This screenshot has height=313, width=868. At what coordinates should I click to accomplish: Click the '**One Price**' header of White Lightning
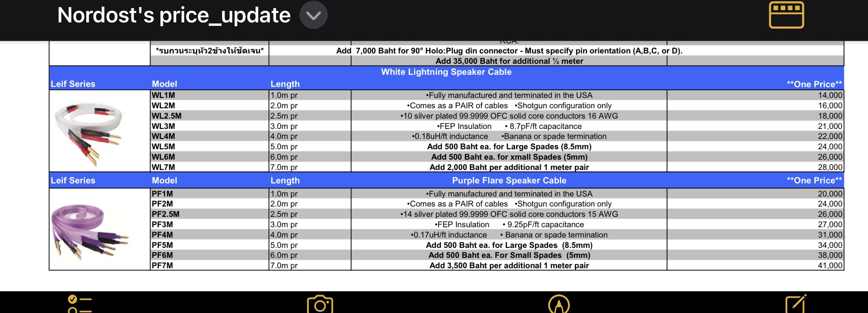(814, 84)
